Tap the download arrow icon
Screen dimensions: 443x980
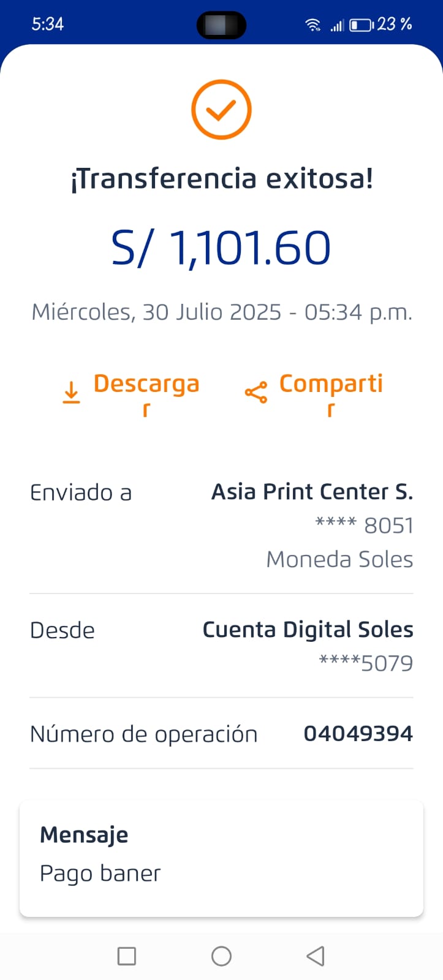(x=72, y=393)
